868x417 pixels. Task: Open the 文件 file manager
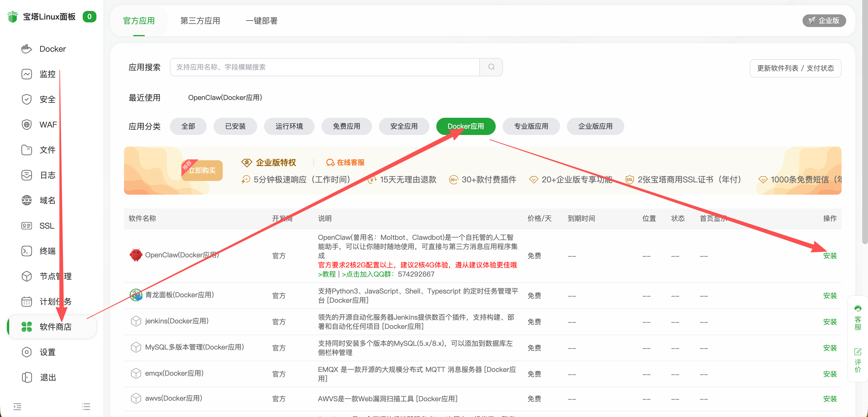pyautogui.click(x=48, y=150)
